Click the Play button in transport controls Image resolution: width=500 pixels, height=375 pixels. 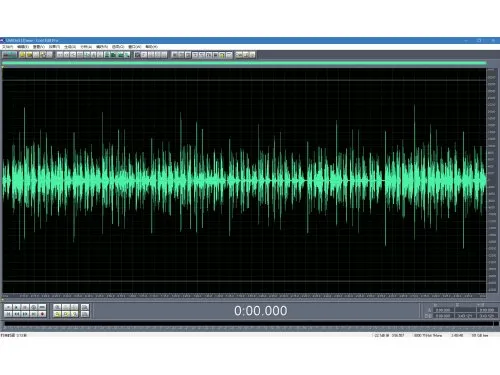[x=16, y=307]
